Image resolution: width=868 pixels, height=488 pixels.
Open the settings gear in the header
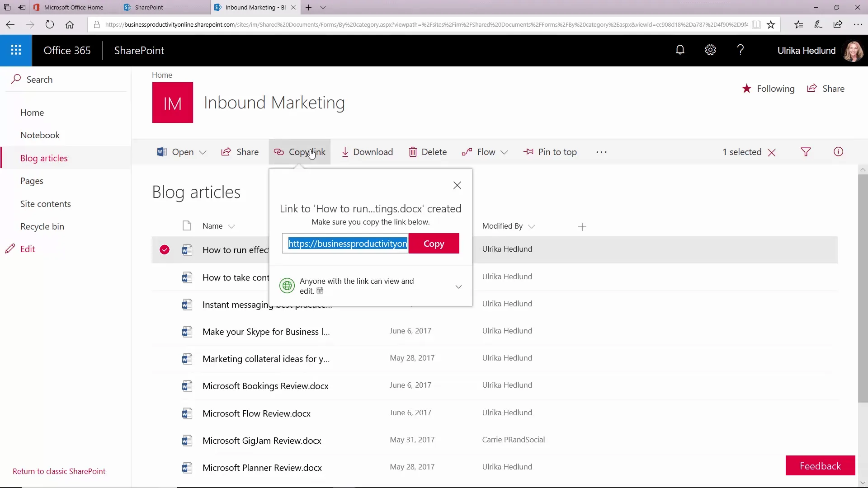point(710,50)
